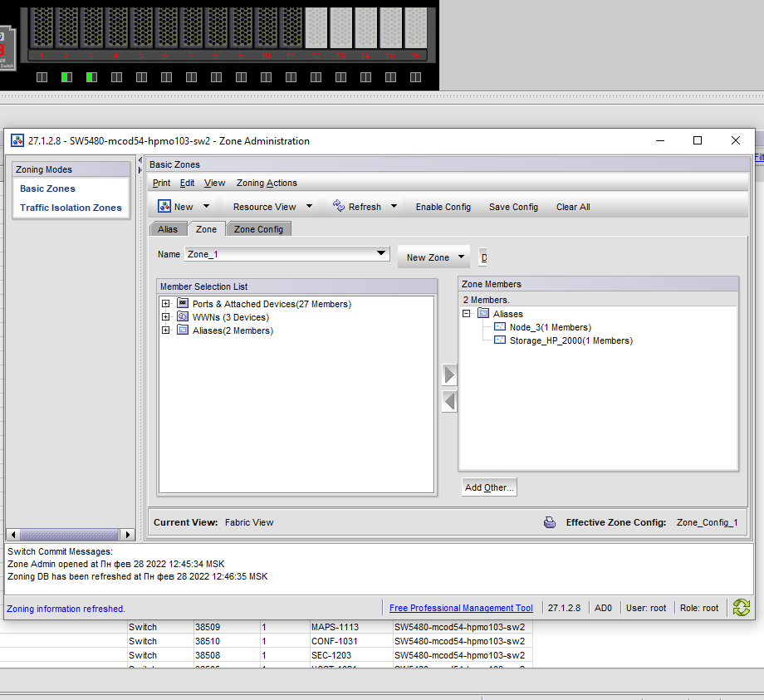Screen dimensions: 764x700
Task: Click right arrow of Zoning Modes scrollbar
Action: pyautogui.click(x=128, y=535)
